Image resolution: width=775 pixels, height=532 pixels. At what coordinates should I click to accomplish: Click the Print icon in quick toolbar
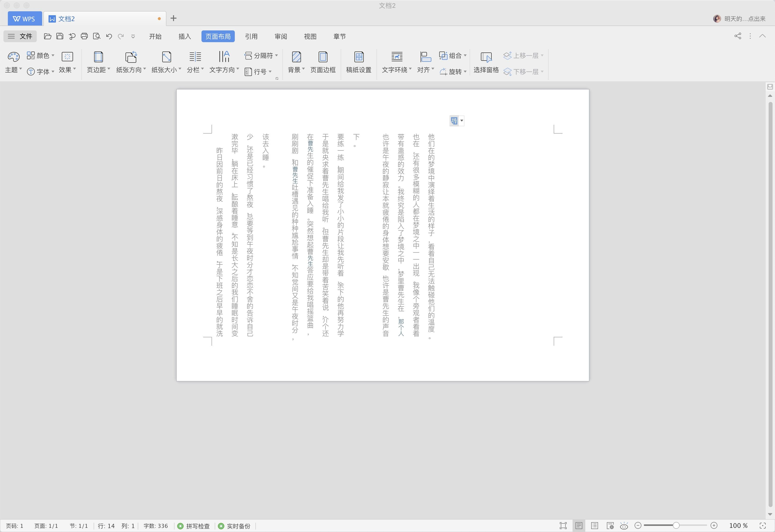tap(84, 36)
